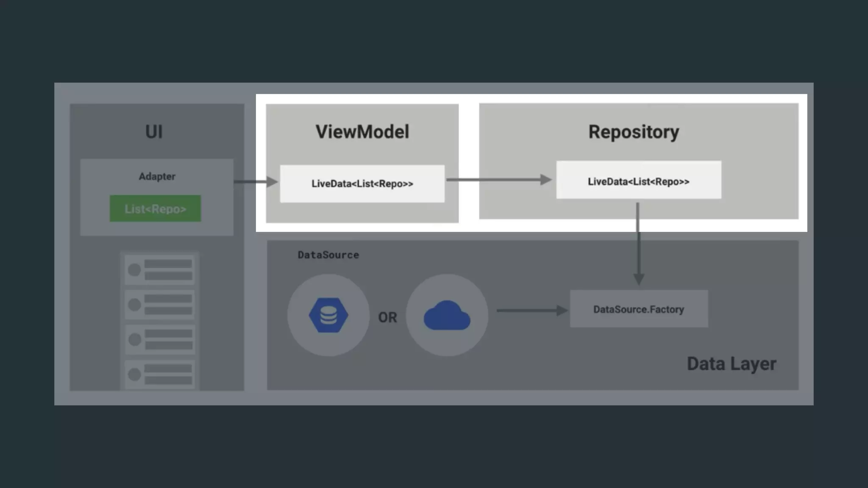Click the first list item avatar circle
Image resolution: width=868 pixels, height=488 pixels.
[x=134, y=270]
